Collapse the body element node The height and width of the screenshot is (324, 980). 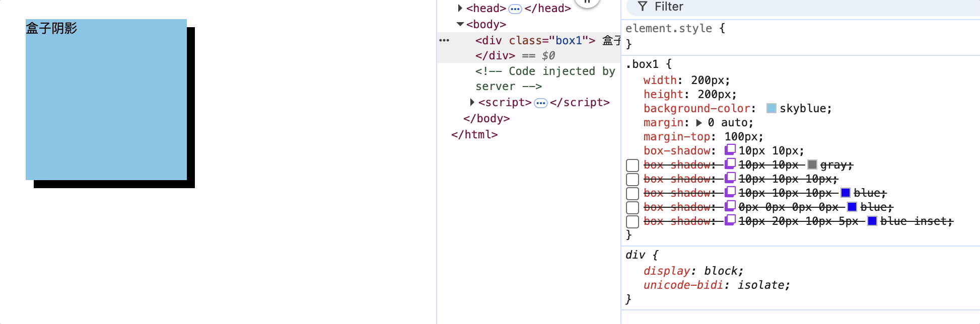point(460,24)
